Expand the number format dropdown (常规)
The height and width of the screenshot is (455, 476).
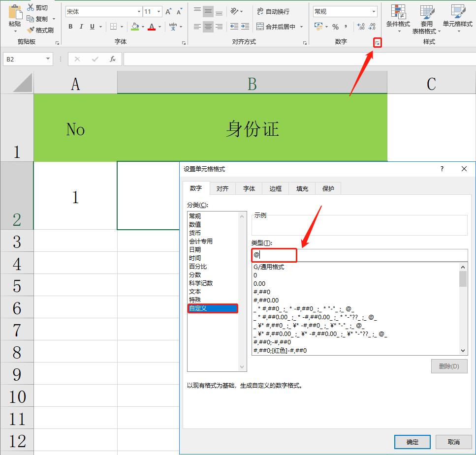coord(374,11)
